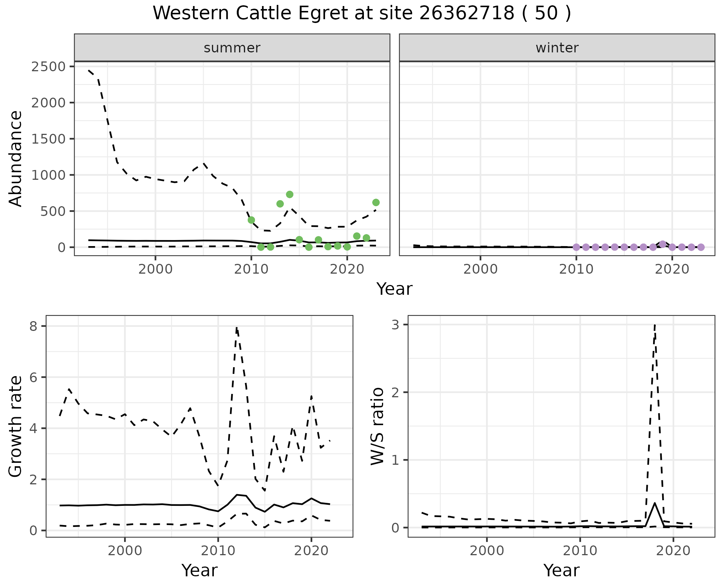Click the tick label 3 on W/S ratio axis

point(395,325)
